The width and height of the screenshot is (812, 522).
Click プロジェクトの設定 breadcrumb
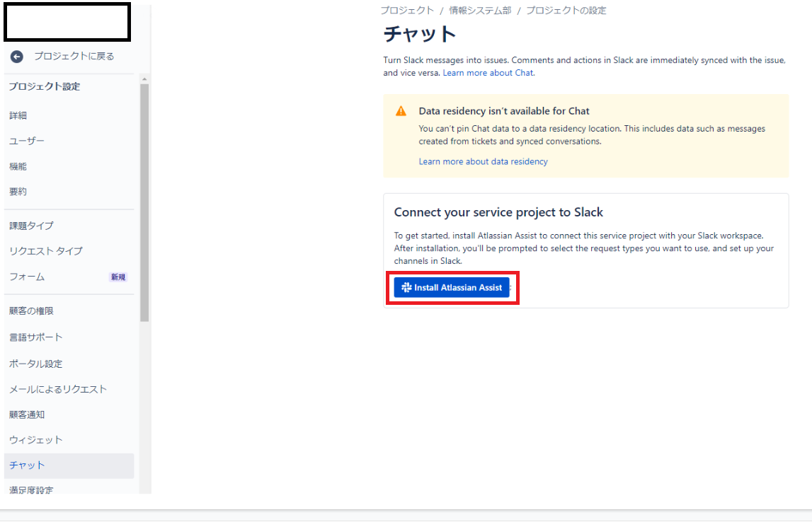566,11
